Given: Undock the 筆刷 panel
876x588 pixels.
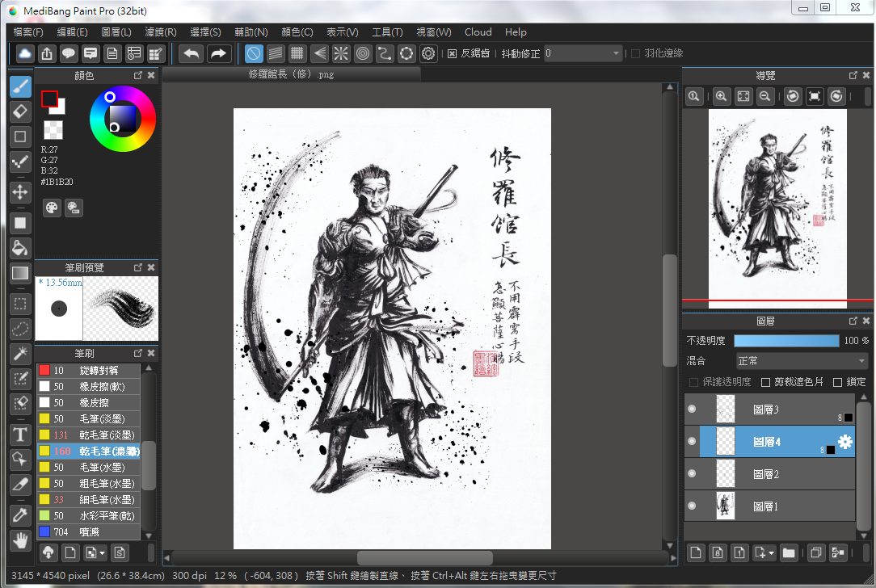Looking at the screenshot, I should [x=138, y=353].
